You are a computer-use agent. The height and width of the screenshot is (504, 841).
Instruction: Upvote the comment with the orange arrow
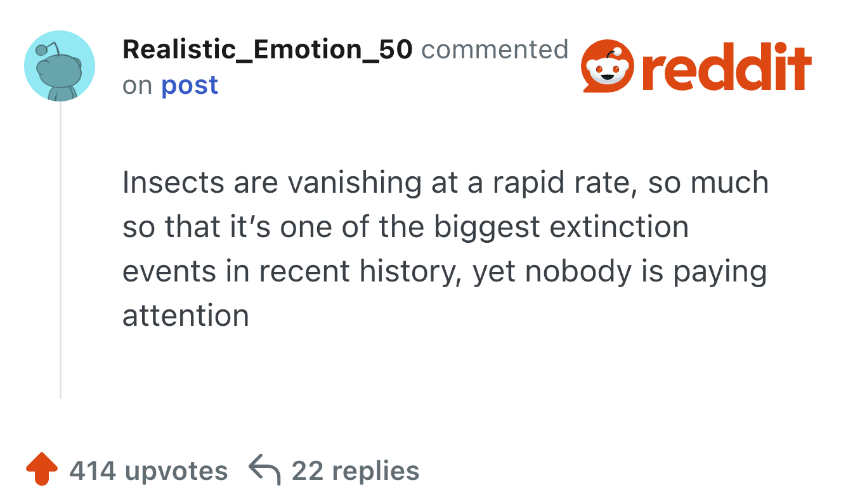pyautogui.click(x=42, y=470)
